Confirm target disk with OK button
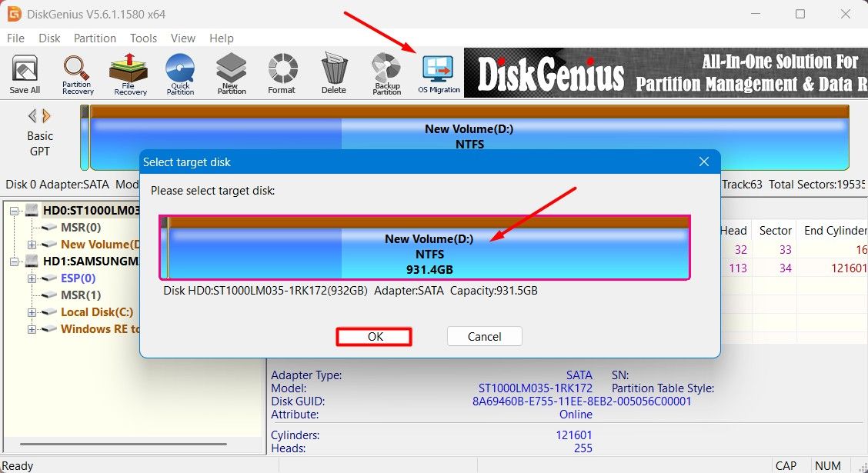868x473 pixels. (x=373, y=336)
